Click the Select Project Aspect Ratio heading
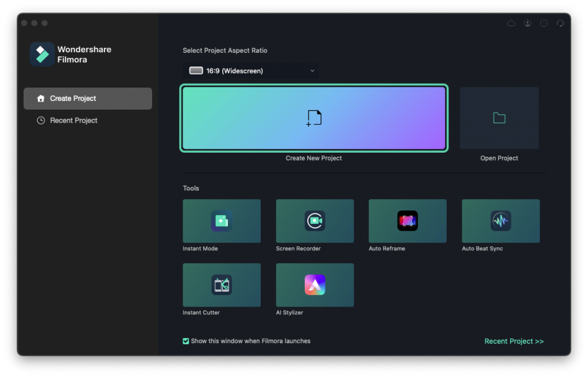 [225, 50]
